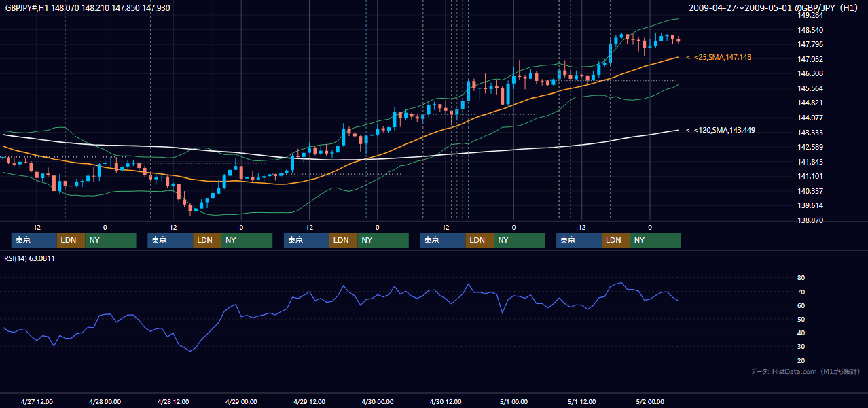The height and width of the screenshot is (408, 868).
Task: Select the RSI(14) 63.0811 indicator label
Action: [x=30, y=258]
